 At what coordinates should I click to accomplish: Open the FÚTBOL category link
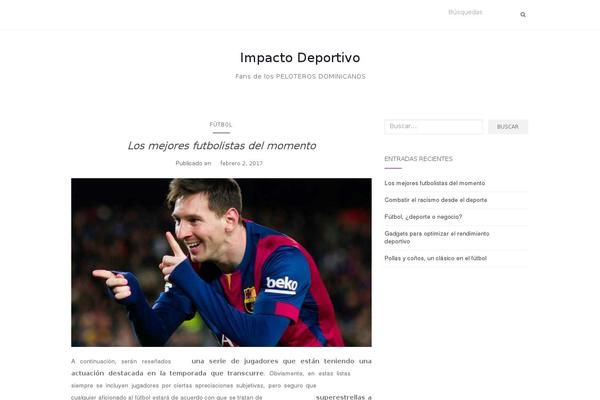point(221,124)
